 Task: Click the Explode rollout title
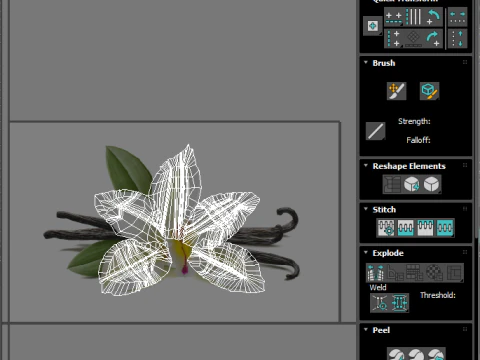point(388,253)
